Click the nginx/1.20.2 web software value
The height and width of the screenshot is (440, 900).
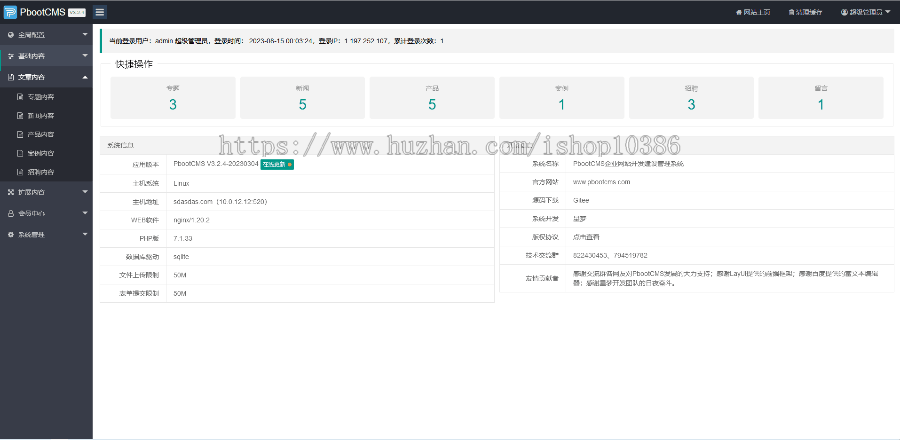[x=191, y=220]
